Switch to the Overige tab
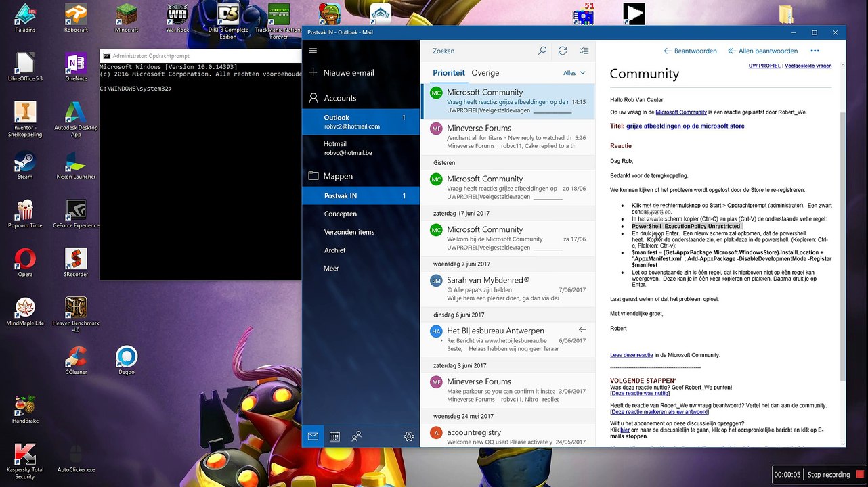 [x=485, y=73]
